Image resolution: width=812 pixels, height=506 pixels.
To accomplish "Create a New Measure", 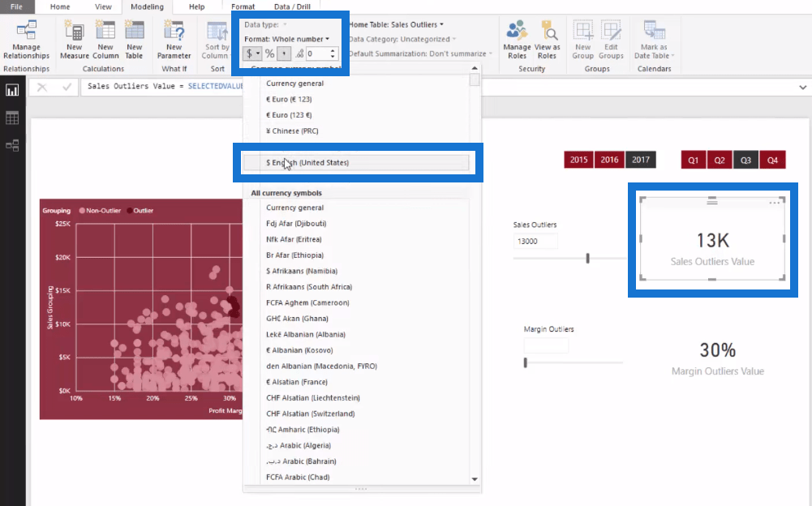I will 74,40.
